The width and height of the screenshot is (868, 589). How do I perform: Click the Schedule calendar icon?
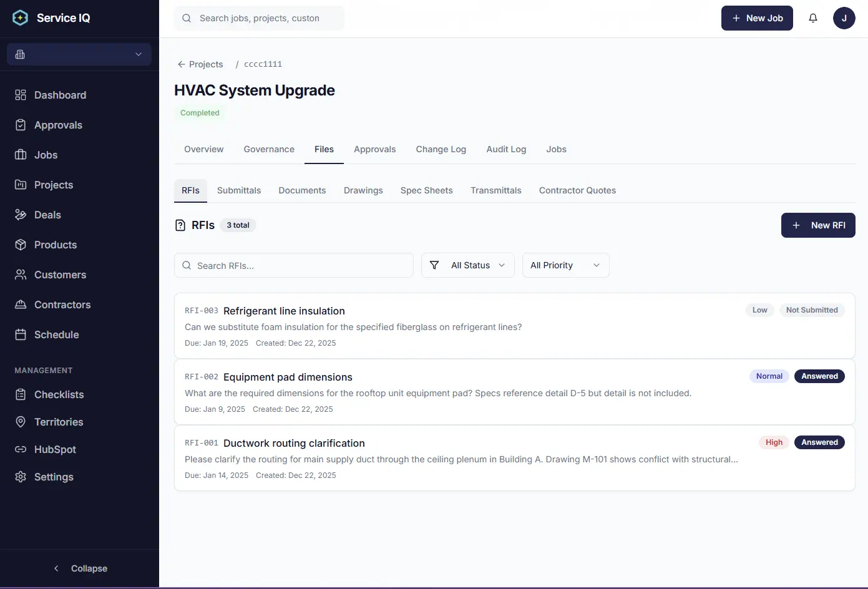[x=21, y=334]
